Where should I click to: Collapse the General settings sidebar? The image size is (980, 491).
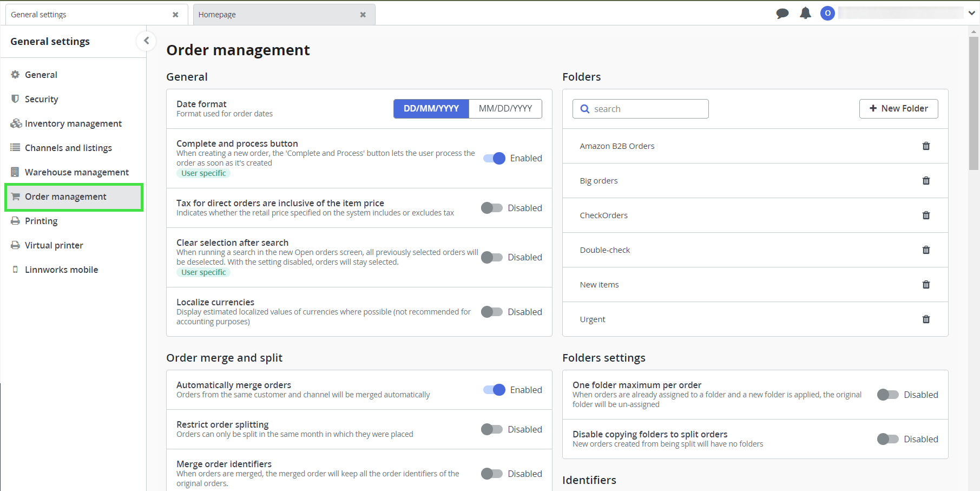[146, 41]
